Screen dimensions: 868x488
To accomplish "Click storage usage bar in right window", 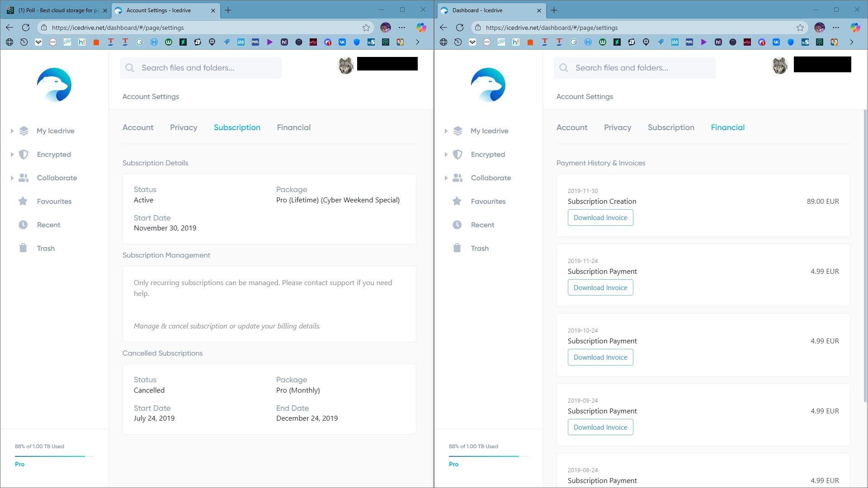I will pyautogui.click(x=488, y=456).
